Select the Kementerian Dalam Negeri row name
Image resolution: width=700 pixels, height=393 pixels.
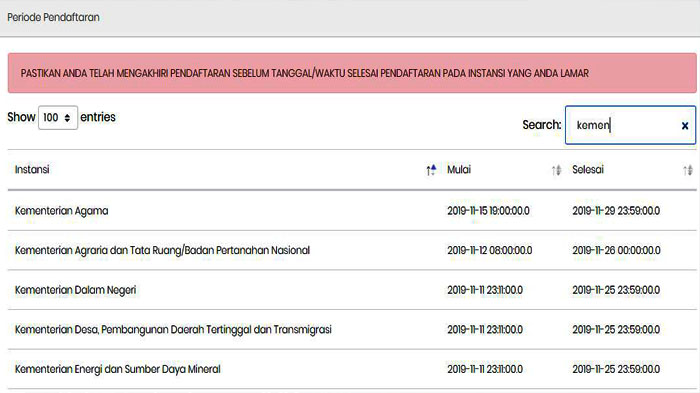(75, 290)
